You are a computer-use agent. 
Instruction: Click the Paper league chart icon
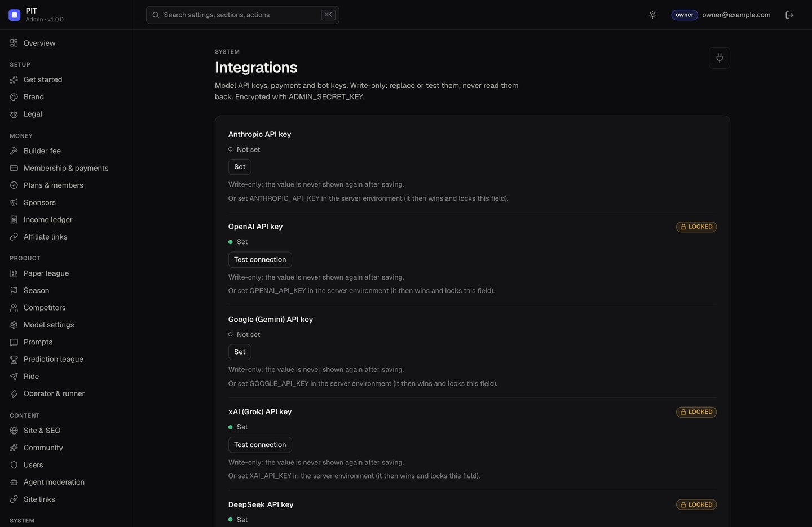pyautogui.click(x=14, y=273)
